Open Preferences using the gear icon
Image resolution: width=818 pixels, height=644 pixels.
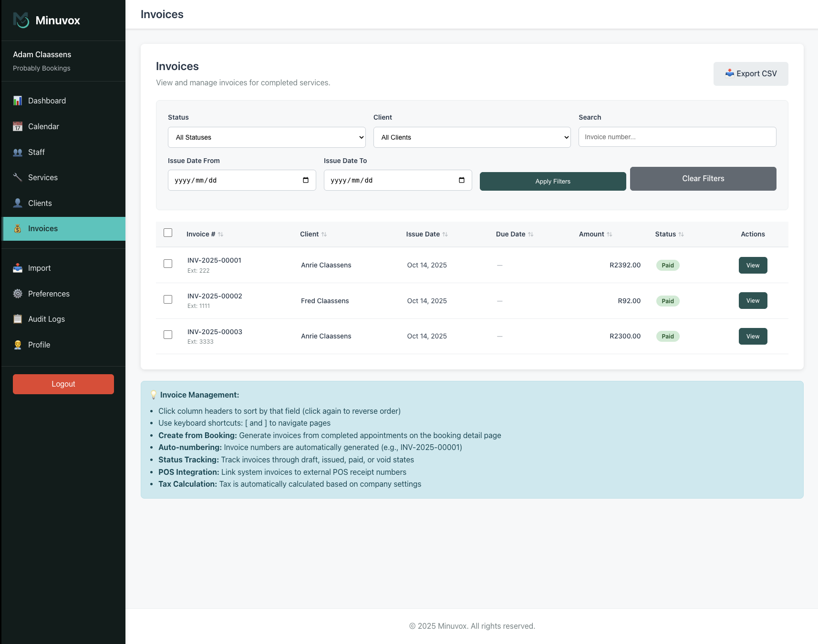point(18,294)
